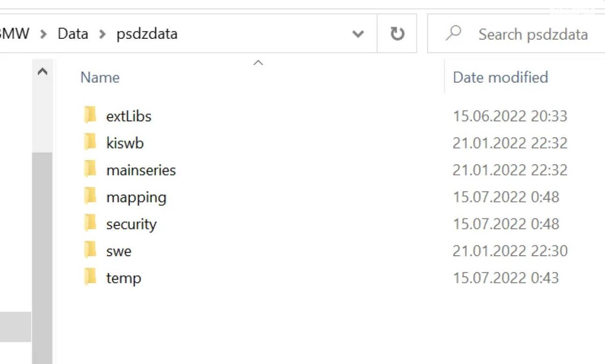Select the security folder icon
Image resolution: width=605 pixels, height=364 pixels.
point(90,223)
